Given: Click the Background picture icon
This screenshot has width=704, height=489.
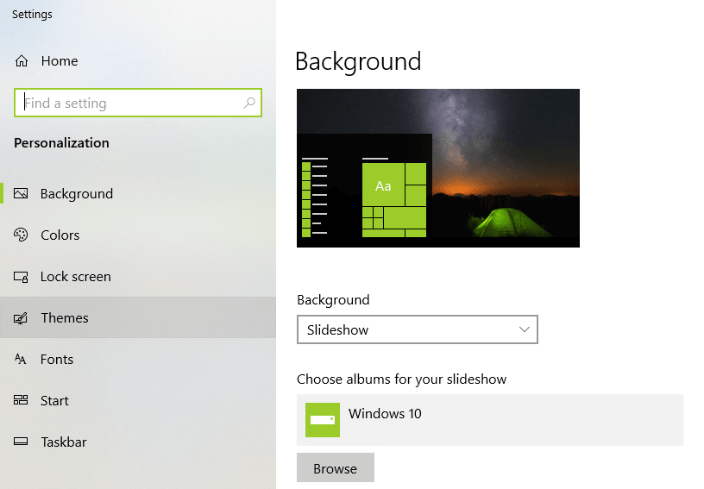Looking at the screenshot, I should coord(21,194).
